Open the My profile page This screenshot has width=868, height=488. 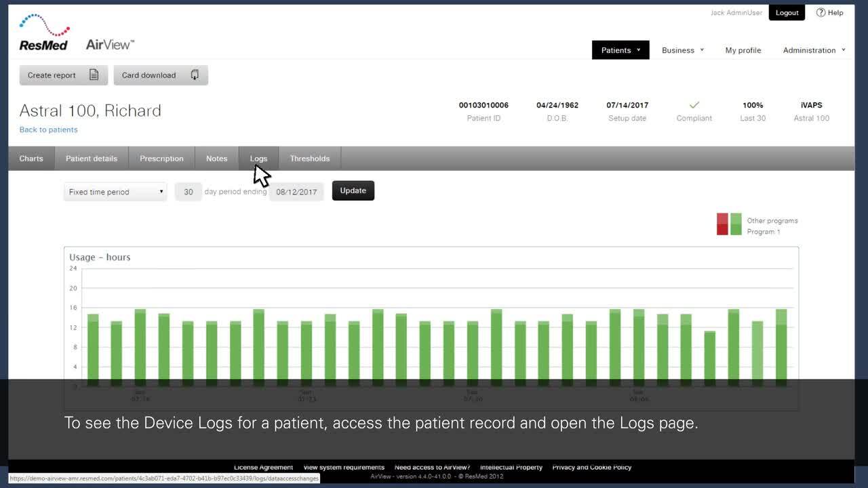tap(743, 50)
